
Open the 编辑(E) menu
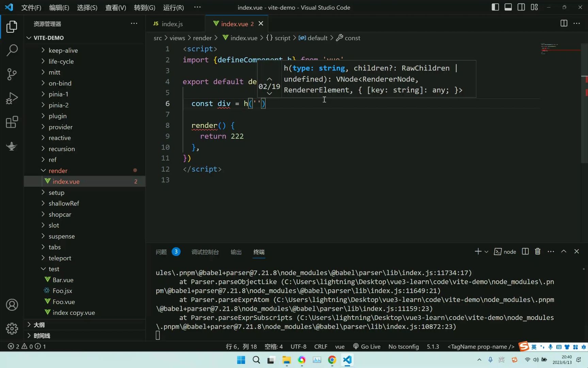[x=59, y=7]
